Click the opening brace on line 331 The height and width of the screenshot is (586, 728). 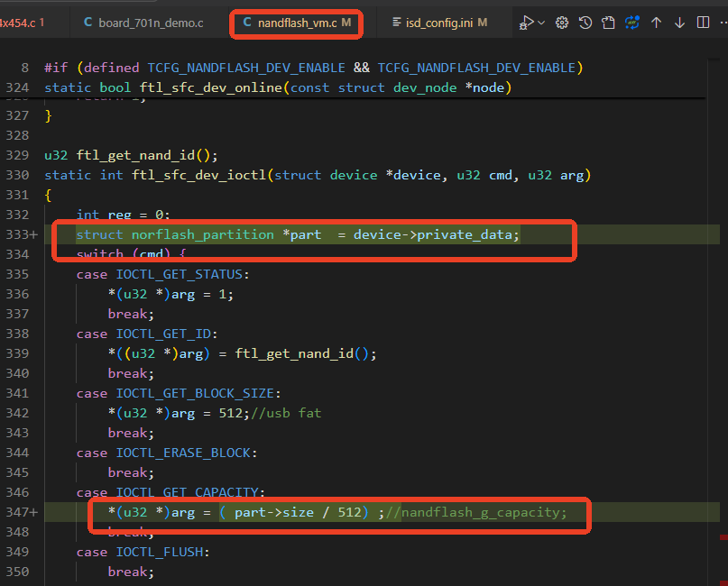49,195
